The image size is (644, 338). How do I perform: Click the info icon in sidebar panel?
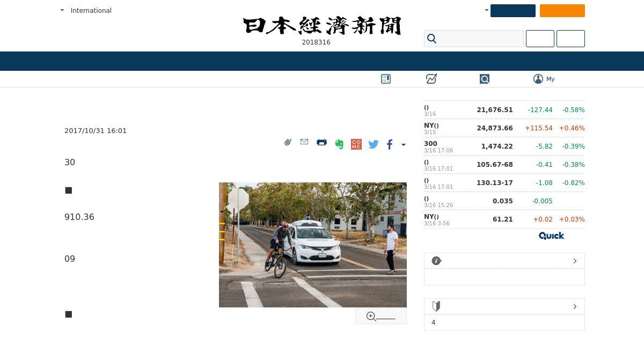pyautogui.click(x=436, y=261)
